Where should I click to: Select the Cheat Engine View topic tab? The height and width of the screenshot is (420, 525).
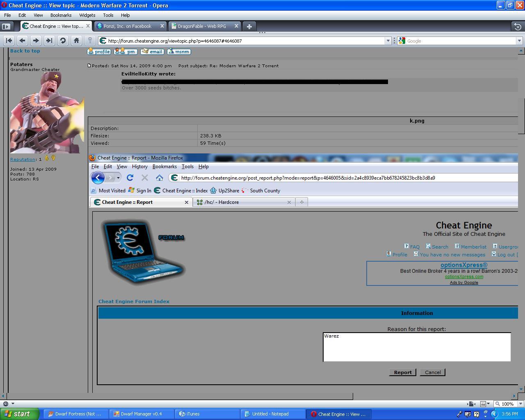tap(56, 26)
